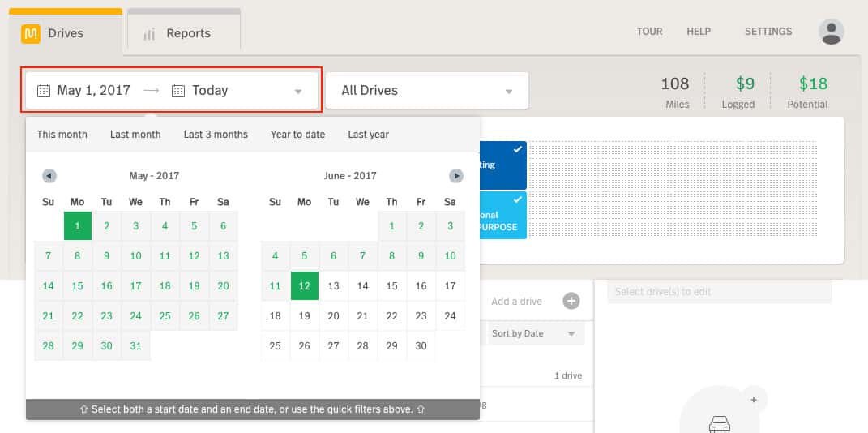Click the Select drive(s) to edit field
This screenshot has width=868, height=433.
pos(720,292)
